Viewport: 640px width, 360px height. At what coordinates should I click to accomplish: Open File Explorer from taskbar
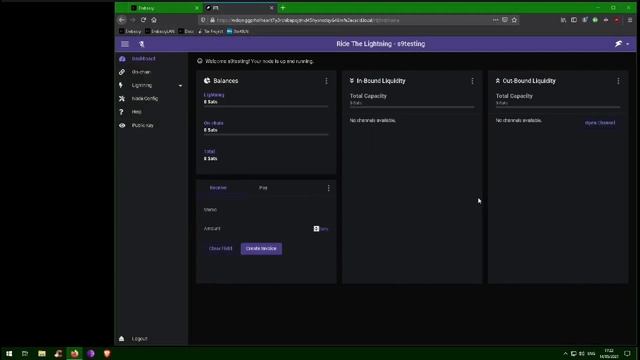[x=42, y=353]
